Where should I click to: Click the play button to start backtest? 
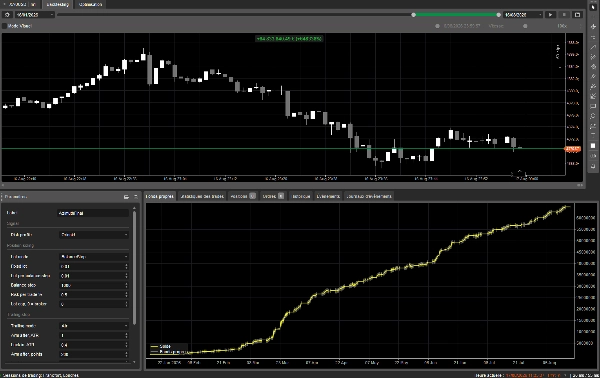click(550, 15)
